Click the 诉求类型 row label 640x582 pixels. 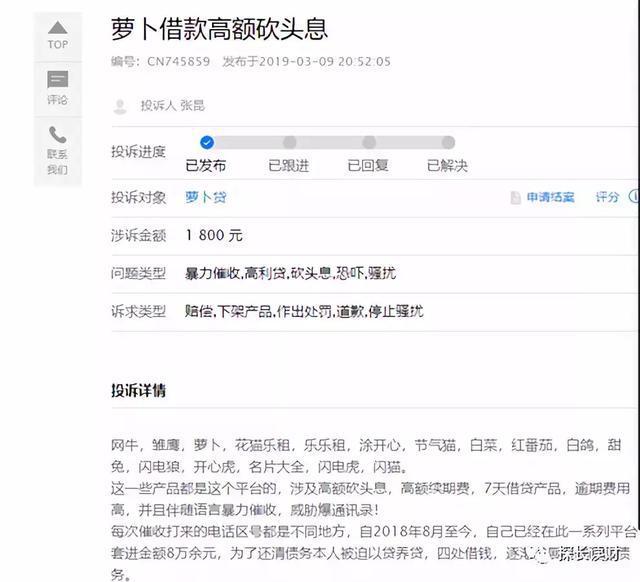(x=138, y=311)
